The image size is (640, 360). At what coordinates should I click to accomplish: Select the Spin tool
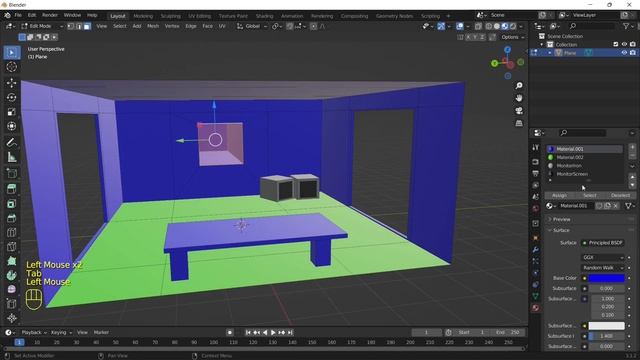(11, 275)
